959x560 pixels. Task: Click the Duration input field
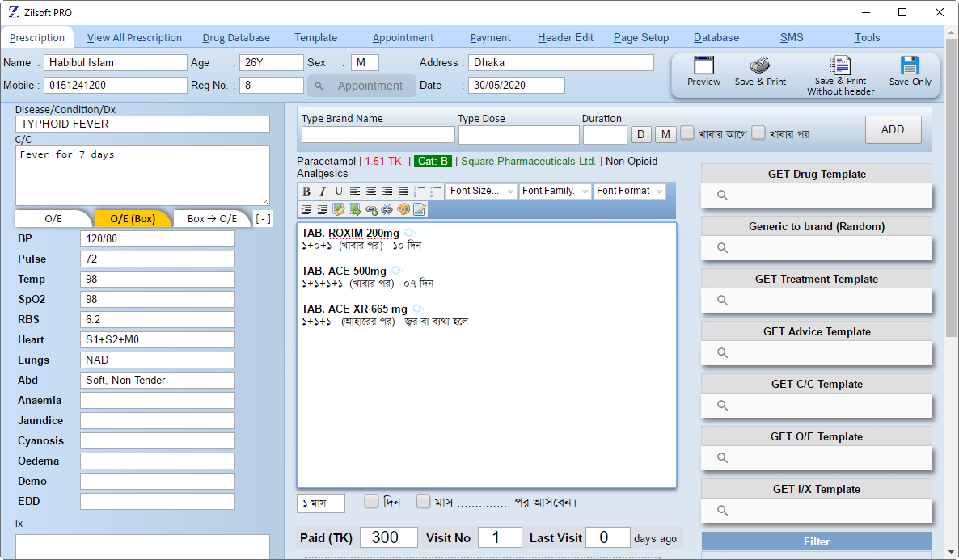pos(605,134)
